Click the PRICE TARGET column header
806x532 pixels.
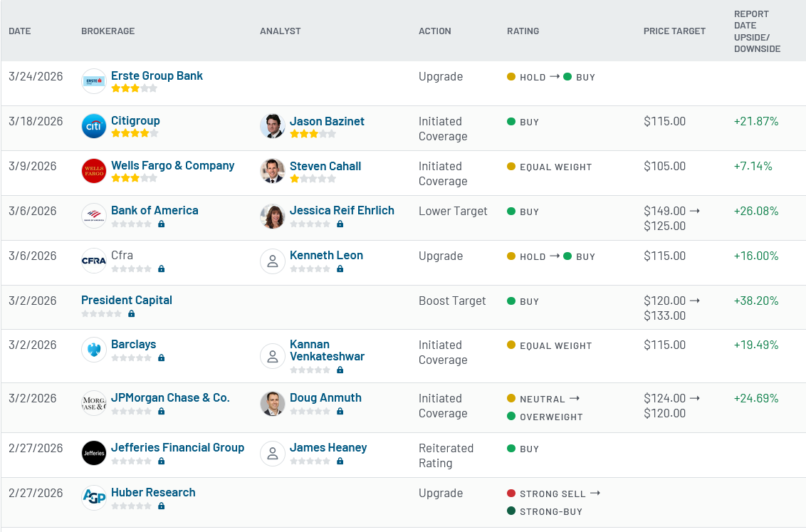point(674,31)
